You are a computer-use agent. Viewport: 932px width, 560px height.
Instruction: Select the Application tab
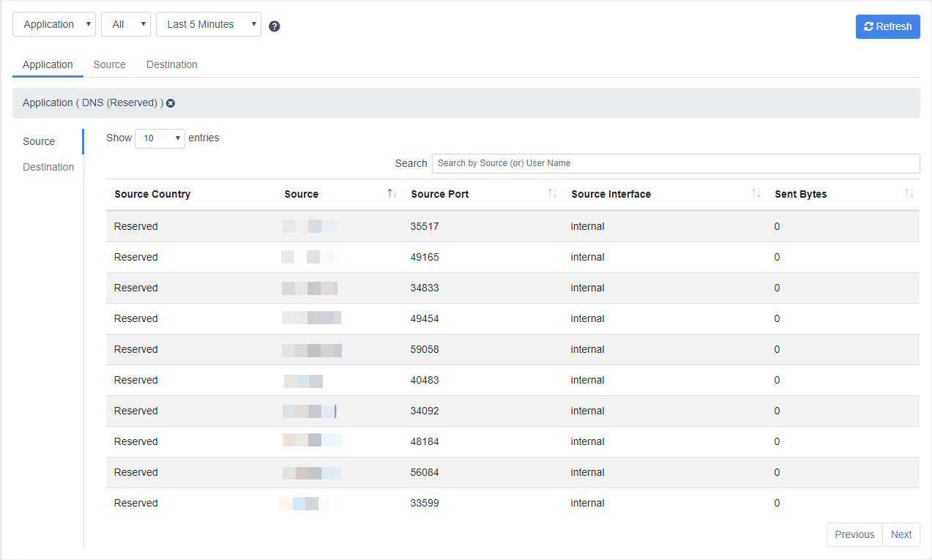tap(48, 64)
